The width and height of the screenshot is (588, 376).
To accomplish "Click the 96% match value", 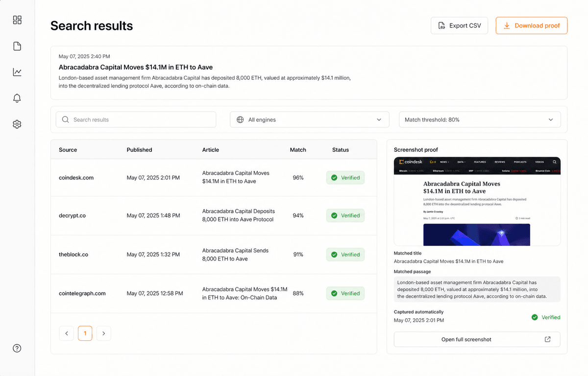I will point(298,178).
